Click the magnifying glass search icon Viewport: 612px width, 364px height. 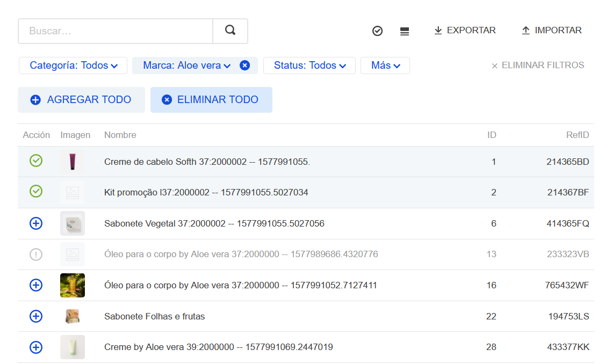pos(230,31)
